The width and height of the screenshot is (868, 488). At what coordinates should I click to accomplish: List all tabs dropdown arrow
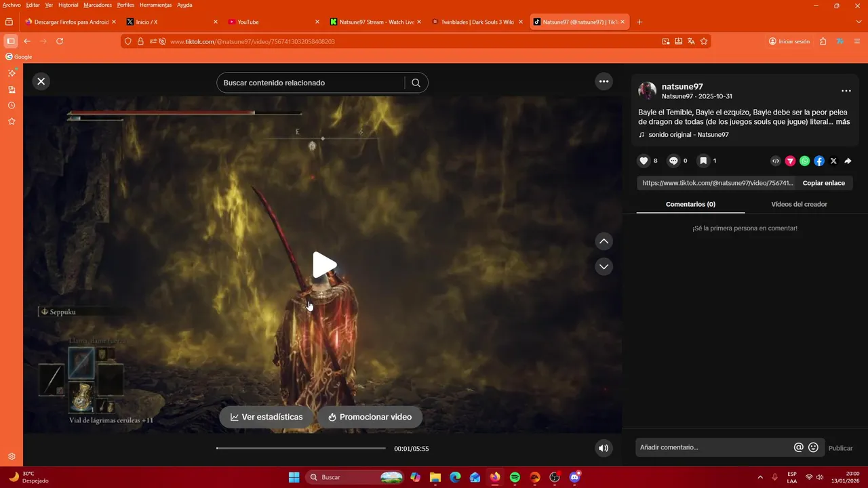click(859, 22)
